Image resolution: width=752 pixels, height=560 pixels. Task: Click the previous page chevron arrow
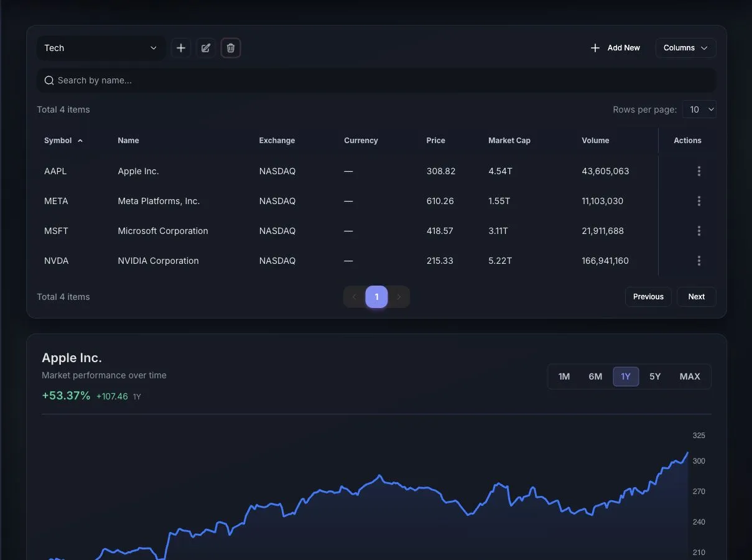[x=355, y=297]
